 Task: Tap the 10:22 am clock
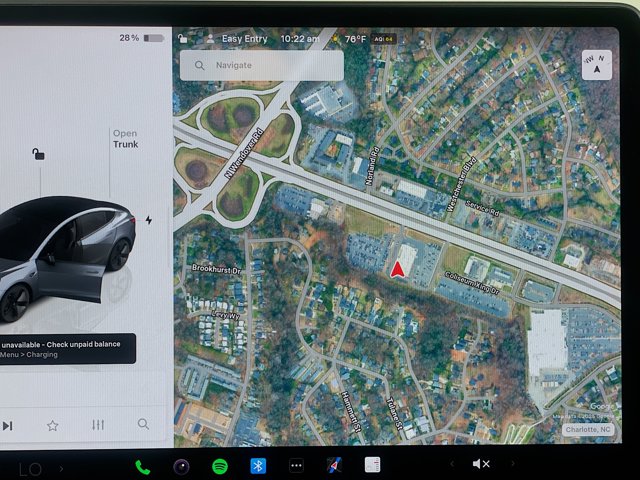300,39
